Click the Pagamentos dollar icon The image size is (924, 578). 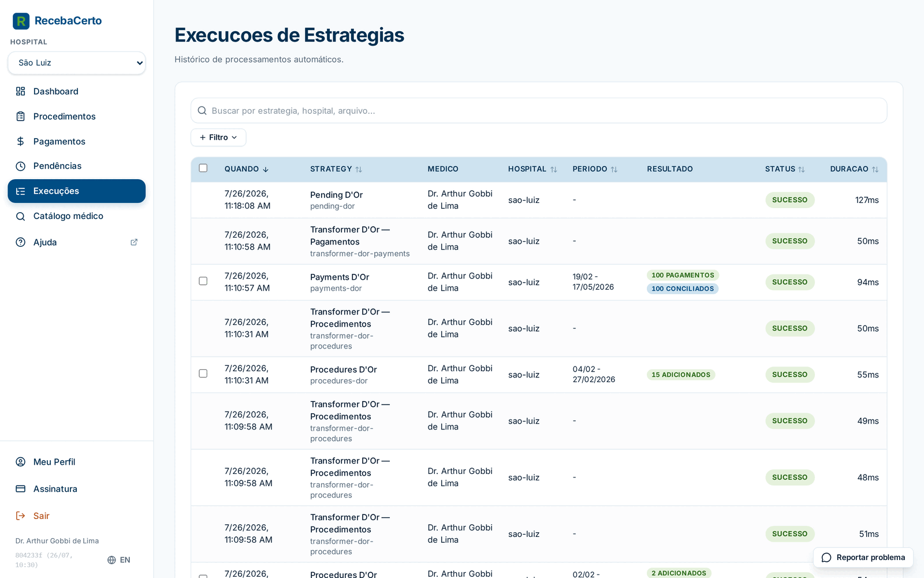tap(21, 142)
